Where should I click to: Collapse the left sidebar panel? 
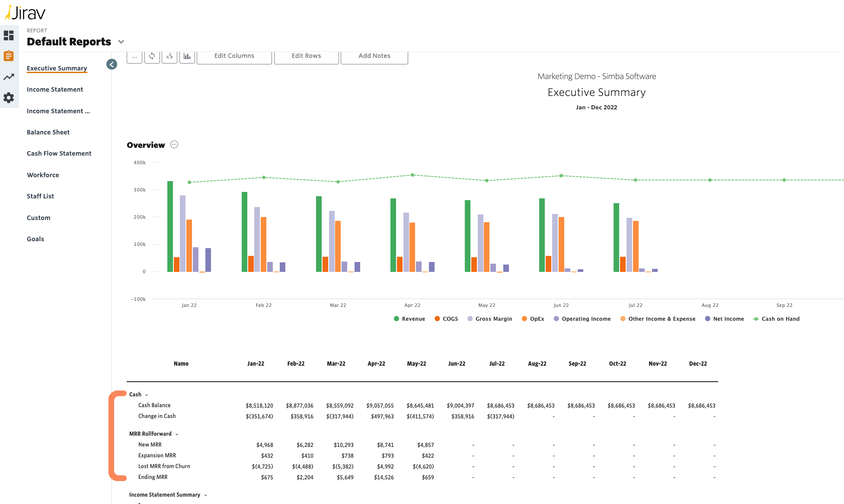(111, 65)
